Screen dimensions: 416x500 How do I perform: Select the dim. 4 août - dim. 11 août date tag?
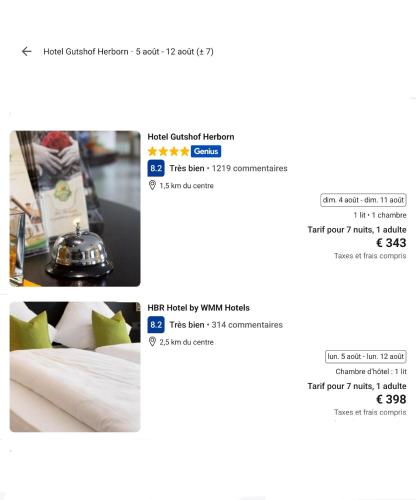363,200
